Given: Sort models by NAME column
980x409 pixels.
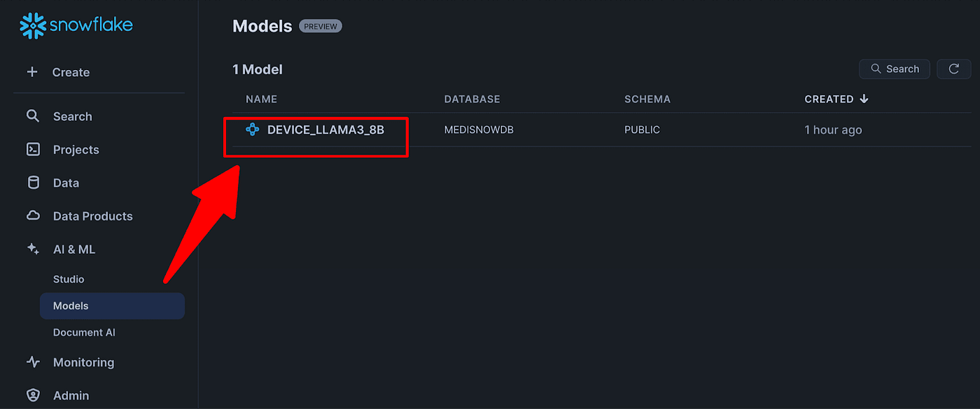Looking at the screenshot, I should [x=261, y=99].
